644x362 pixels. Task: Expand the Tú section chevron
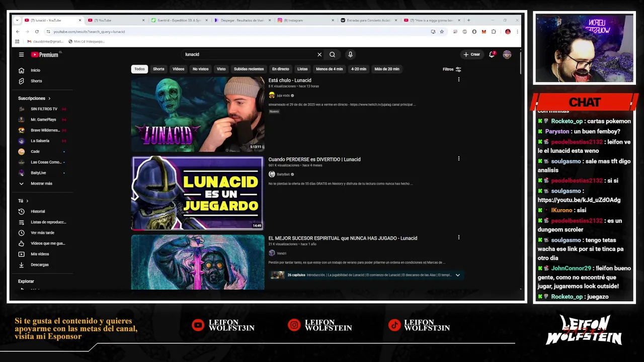[x=27, y=201]
